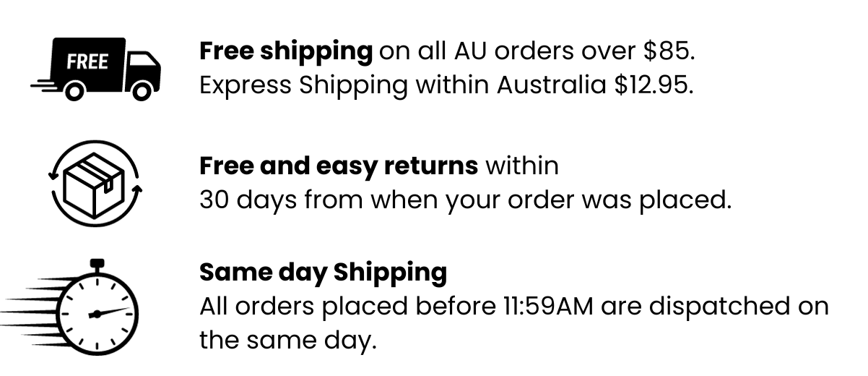
Task: Select the bold 'Free shipping' text
Action: [286, 51]
